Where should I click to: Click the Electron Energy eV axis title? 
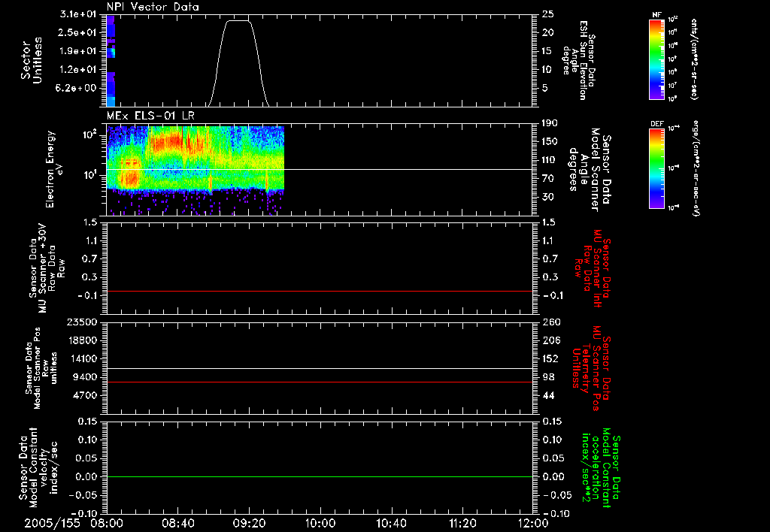tap(53, 169)
